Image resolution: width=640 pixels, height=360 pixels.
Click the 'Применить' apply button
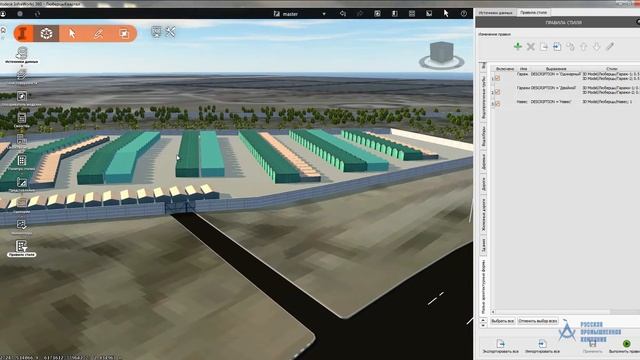tap(592, 347)
